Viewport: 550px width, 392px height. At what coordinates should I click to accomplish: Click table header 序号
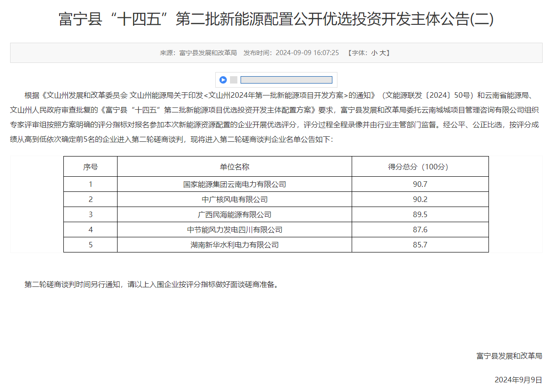[x=90, y=167]
